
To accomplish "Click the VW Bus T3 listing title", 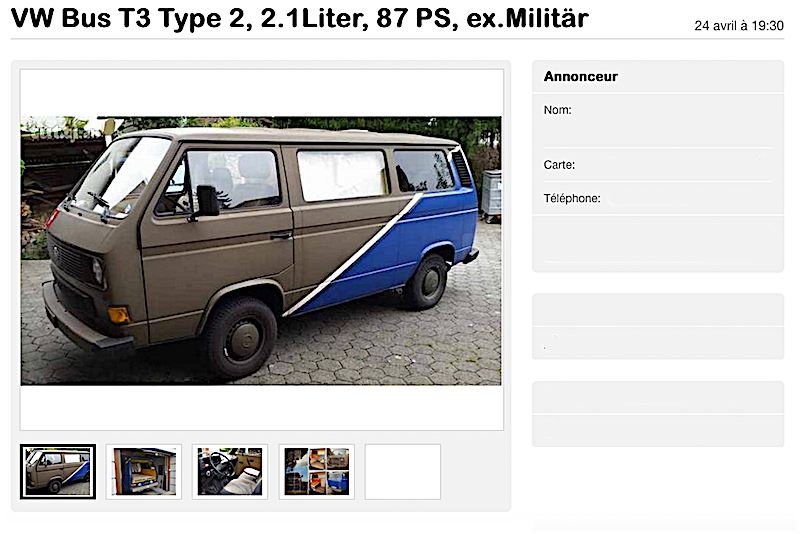I will click(299, 18).
